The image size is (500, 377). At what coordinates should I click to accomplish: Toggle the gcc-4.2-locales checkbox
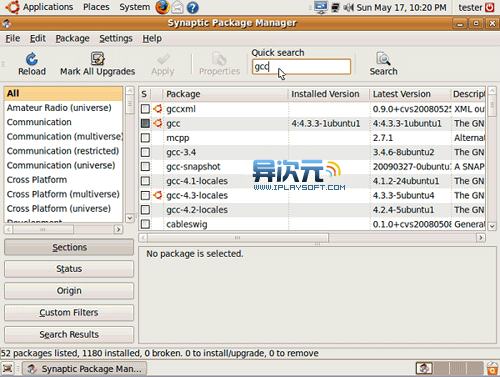[x=145, y=210]
